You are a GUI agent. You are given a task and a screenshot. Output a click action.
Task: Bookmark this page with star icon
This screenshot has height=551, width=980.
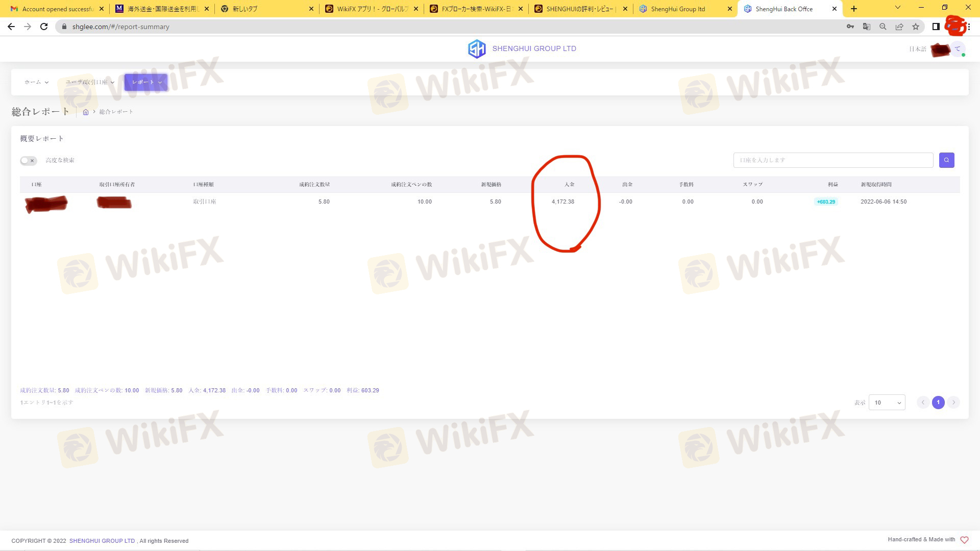[x=916, y=27]
